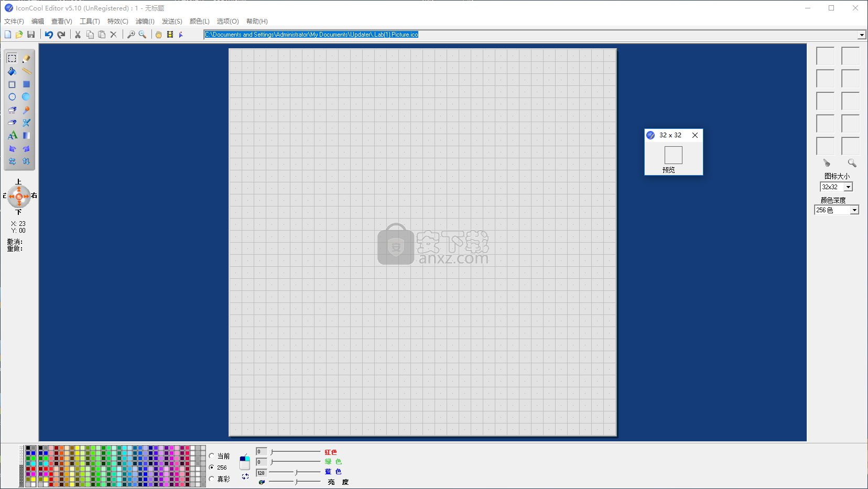Viewport: 868px width, 489px height.
Task: Select the filled rectangle tool
Action: [x=26, y=84]
